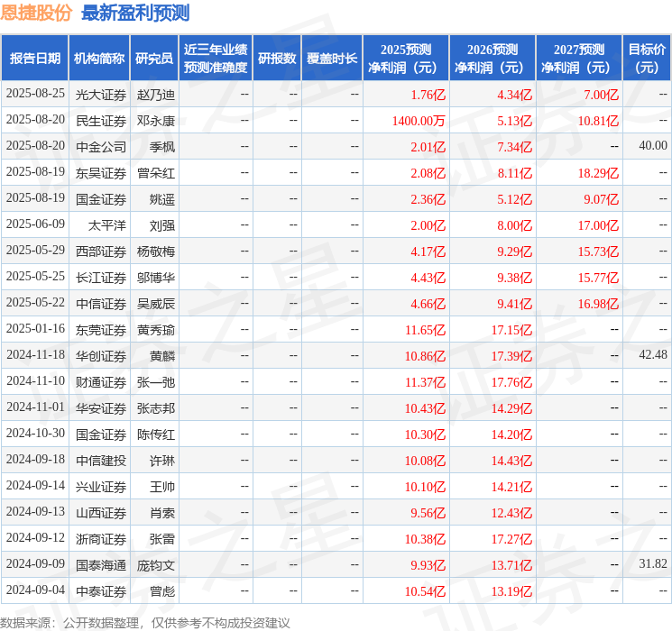Select the 中金公司 institution cell

[x=101, y=147]
